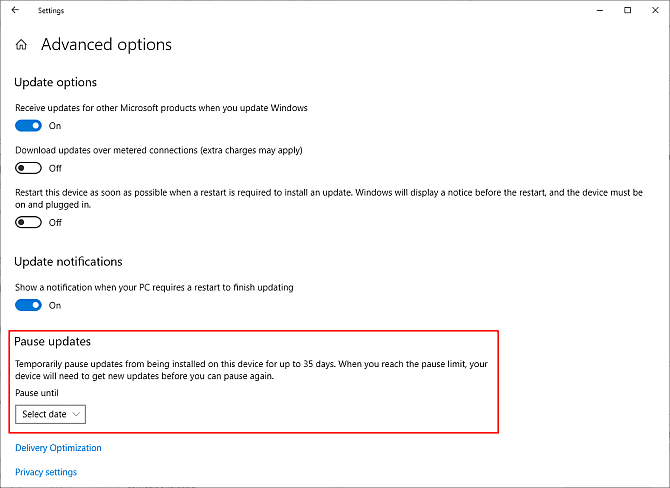Click the Settings title bar label
Viewport: 670px width, 488px height.
[52, 10]
